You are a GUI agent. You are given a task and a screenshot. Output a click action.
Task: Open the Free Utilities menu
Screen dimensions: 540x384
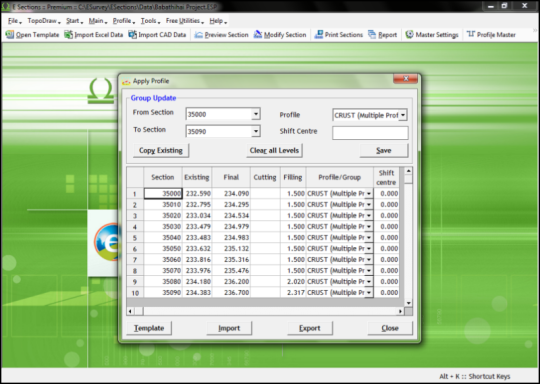coord(185,21)
